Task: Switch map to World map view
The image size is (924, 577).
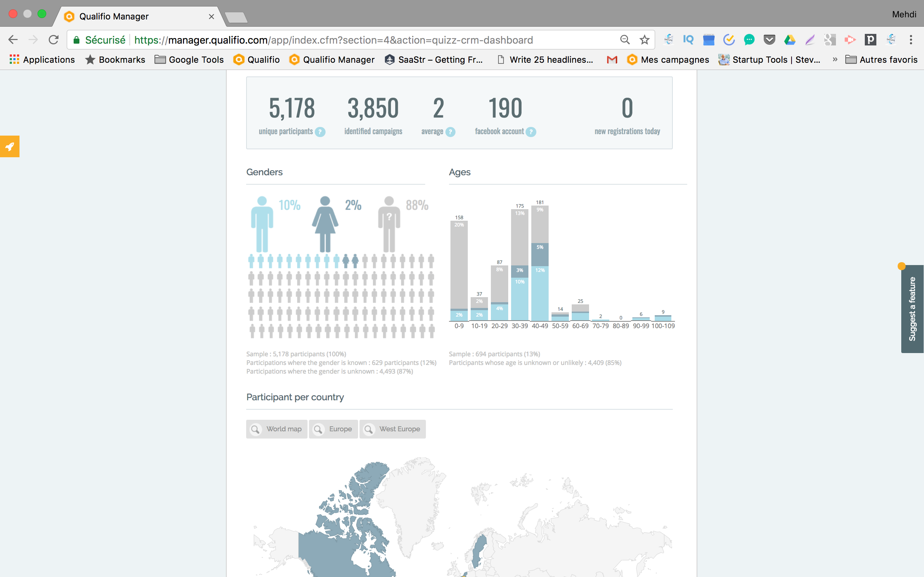Action: [277, 429]
